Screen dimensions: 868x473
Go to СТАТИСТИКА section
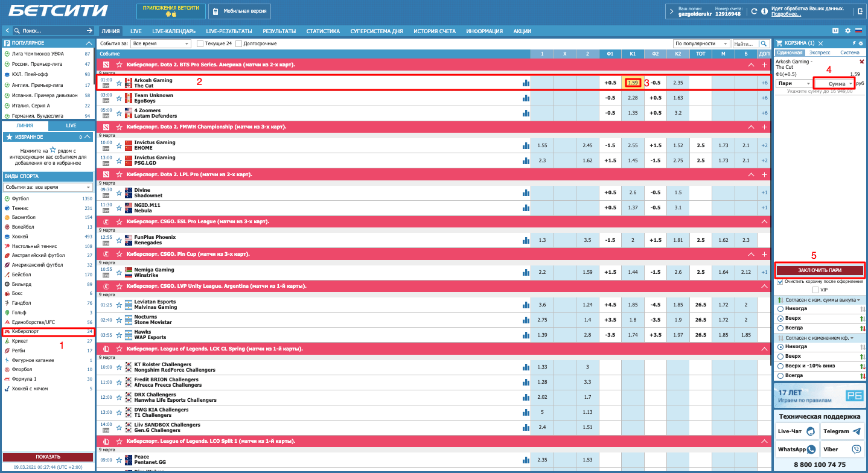click(323, 31)
